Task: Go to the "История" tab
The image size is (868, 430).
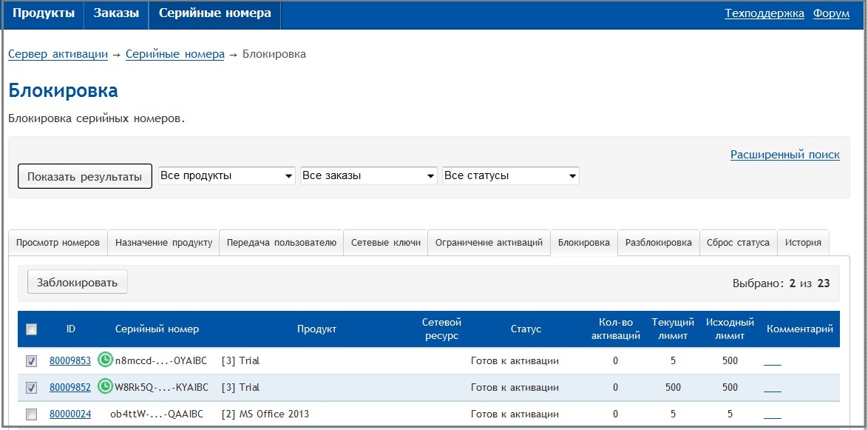Action: (803, 243)
